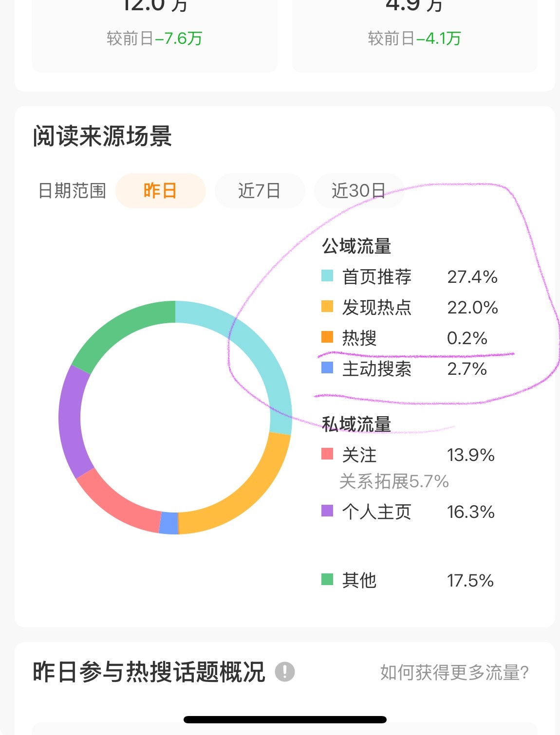Click the blue 主动搜索 legend swatch
Screen dimensions: 560x735
[x=327, y=368]
